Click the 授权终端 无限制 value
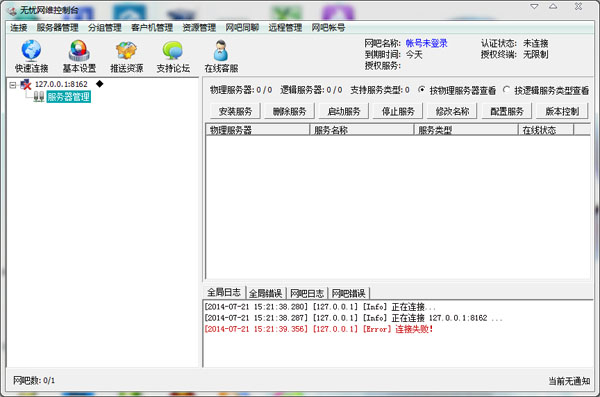 click(535, 54)
